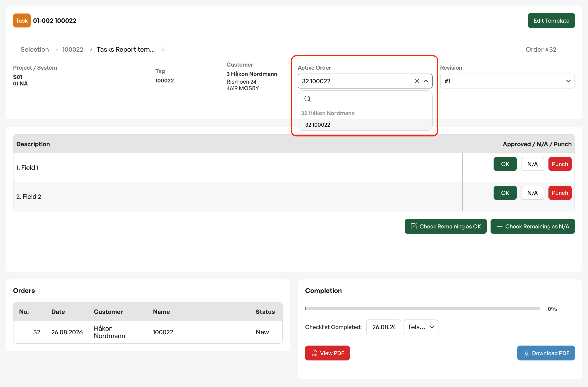
Task: Open the Revision #1 dropdown
Action: coord(507,81)
